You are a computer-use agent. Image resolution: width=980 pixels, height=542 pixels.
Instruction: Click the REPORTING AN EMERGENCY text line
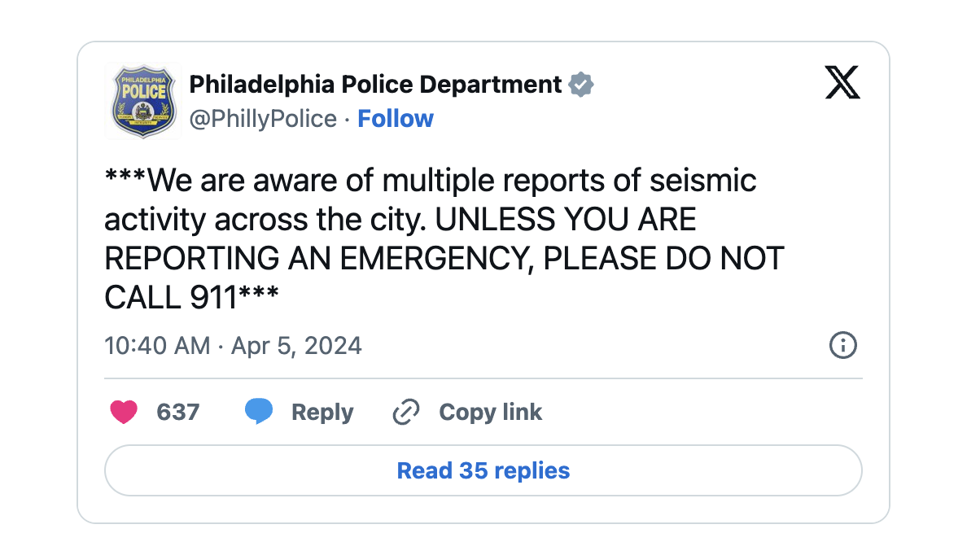point(320,259)
